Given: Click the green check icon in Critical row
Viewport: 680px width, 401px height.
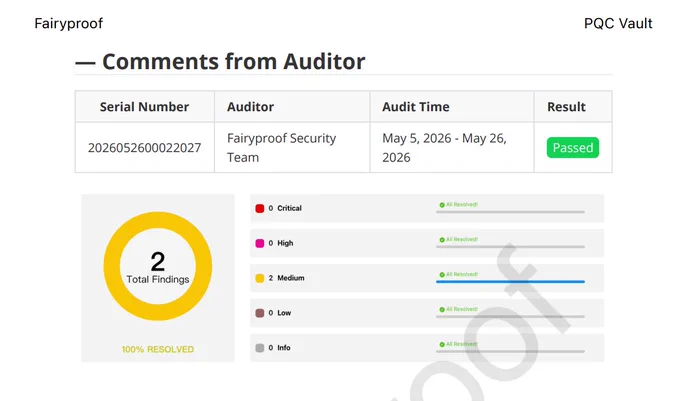Looking at the screenshot, I should pos(442,205).
